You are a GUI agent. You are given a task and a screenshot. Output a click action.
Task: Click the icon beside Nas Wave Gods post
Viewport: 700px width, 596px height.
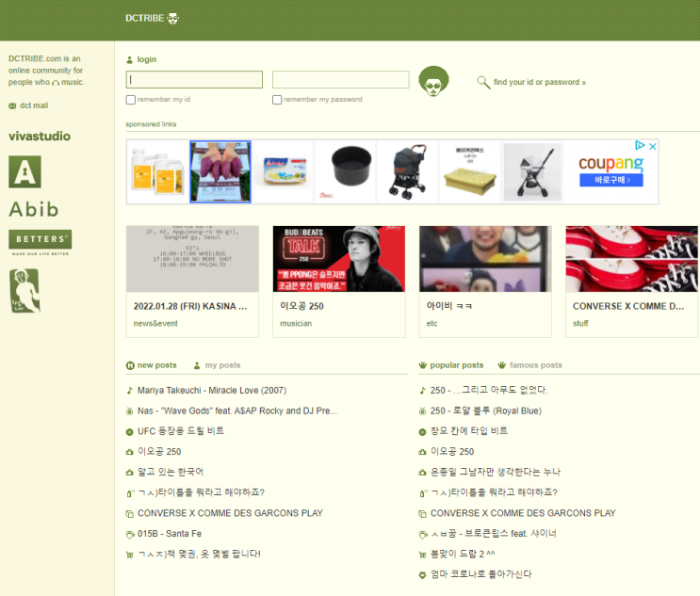129,411
